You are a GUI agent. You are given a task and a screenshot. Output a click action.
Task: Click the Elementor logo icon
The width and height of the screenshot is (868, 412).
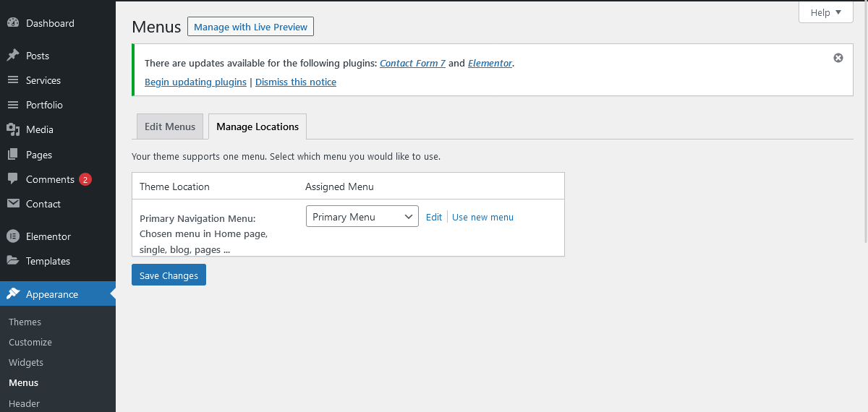click(x=13, y=236)
